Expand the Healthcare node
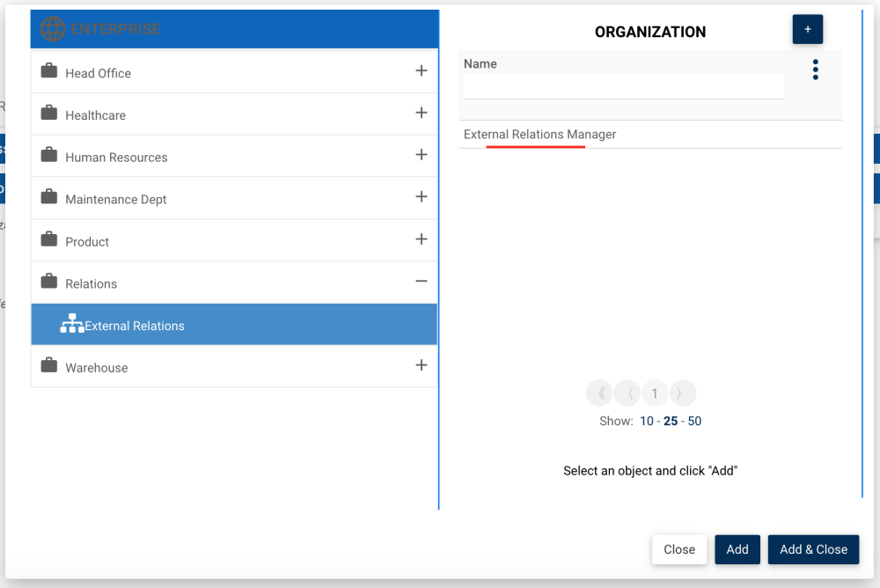Viewport: 880px width, 588px height. tap(422, 113)
